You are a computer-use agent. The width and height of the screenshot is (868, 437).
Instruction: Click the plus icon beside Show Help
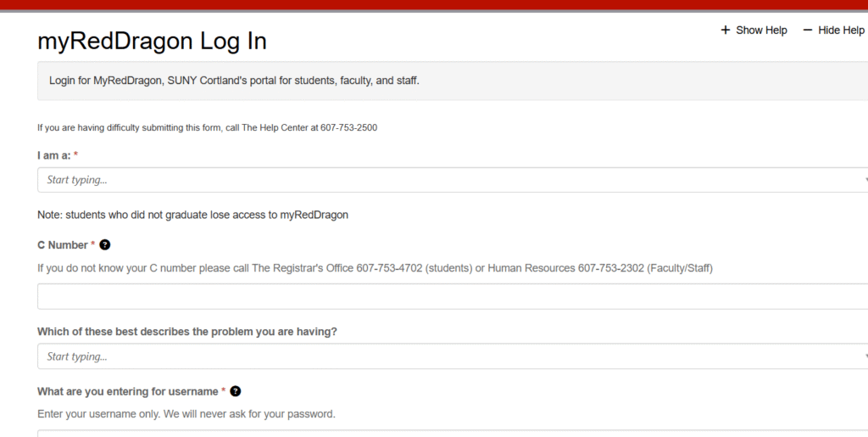tap(726, 30)
